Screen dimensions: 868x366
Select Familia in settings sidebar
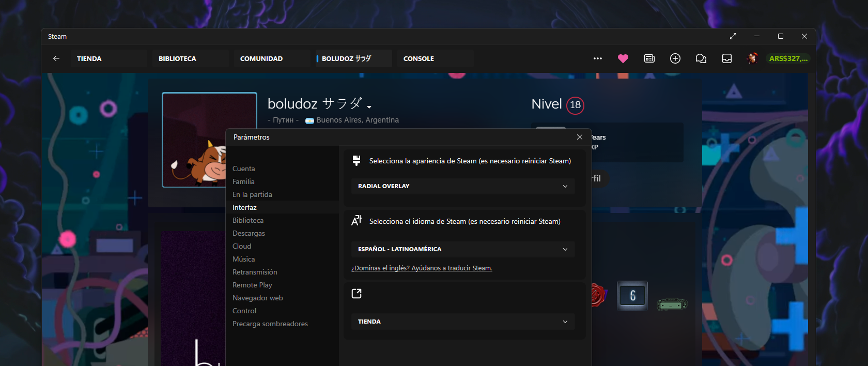pyautogui.click(x=282, y=181)
